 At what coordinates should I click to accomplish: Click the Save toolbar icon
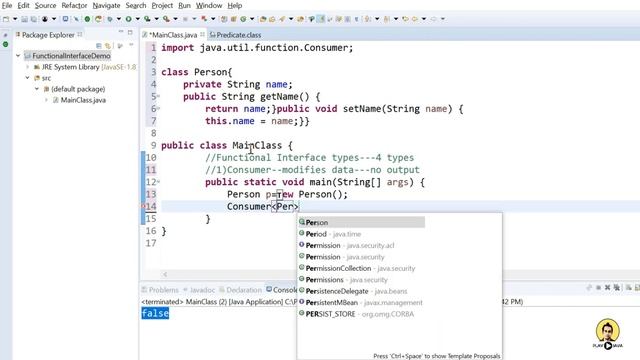coord(24,19)
